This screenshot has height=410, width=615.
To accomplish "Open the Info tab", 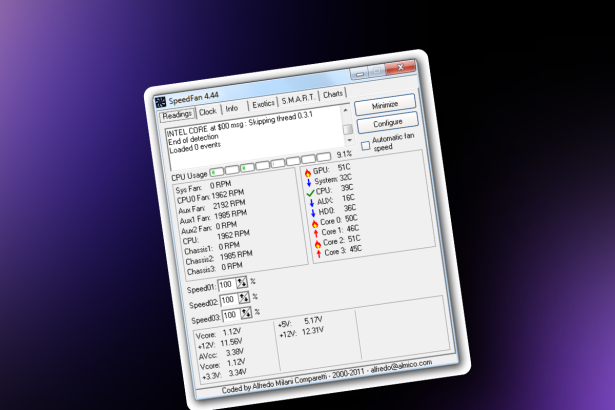I will 232,108.
